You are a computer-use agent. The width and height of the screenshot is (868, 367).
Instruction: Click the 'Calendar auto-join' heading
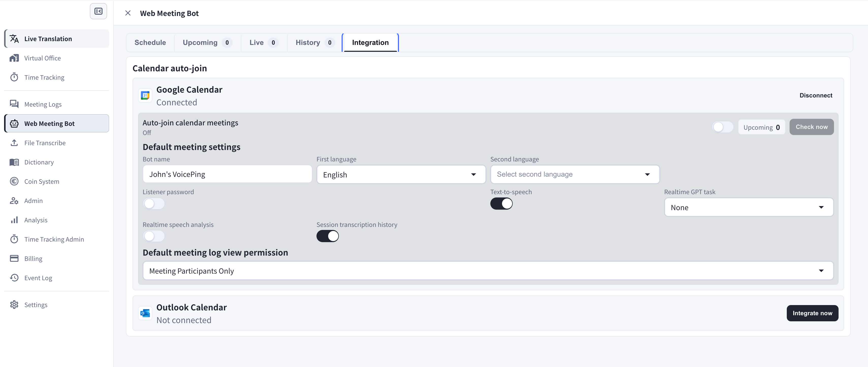(170, 69)
